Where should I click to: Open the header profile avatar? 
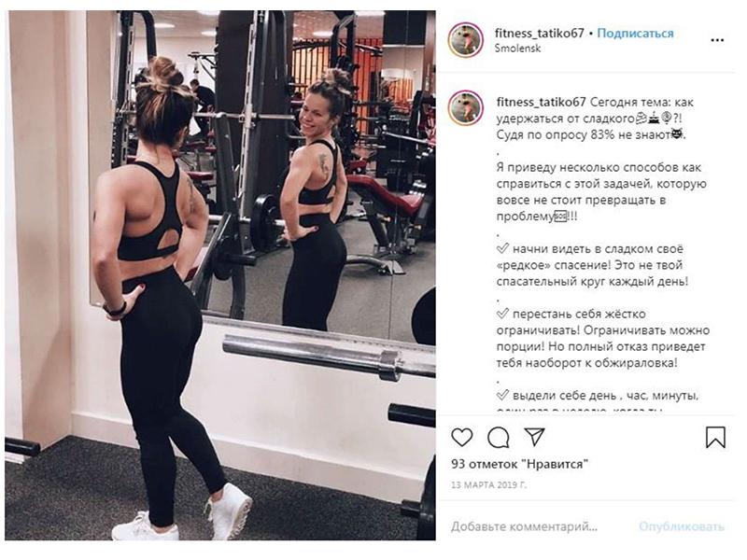point(466,40)
